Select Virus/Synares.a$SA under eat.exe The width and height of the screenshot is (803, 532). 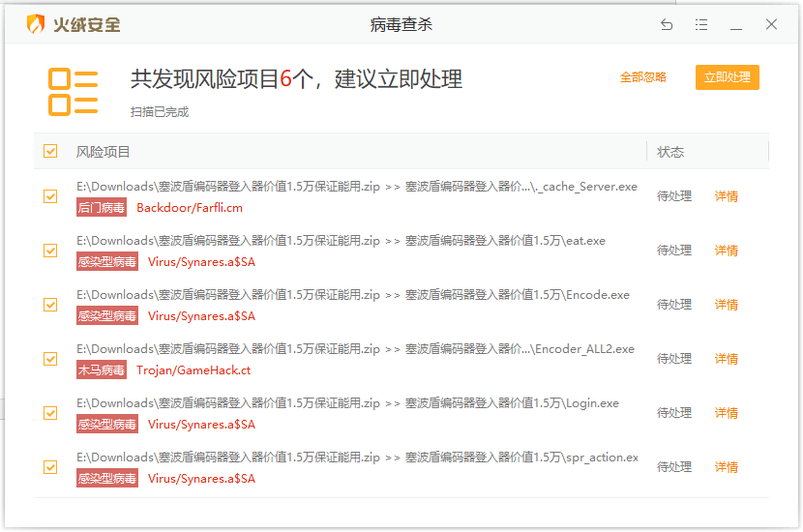201,262
